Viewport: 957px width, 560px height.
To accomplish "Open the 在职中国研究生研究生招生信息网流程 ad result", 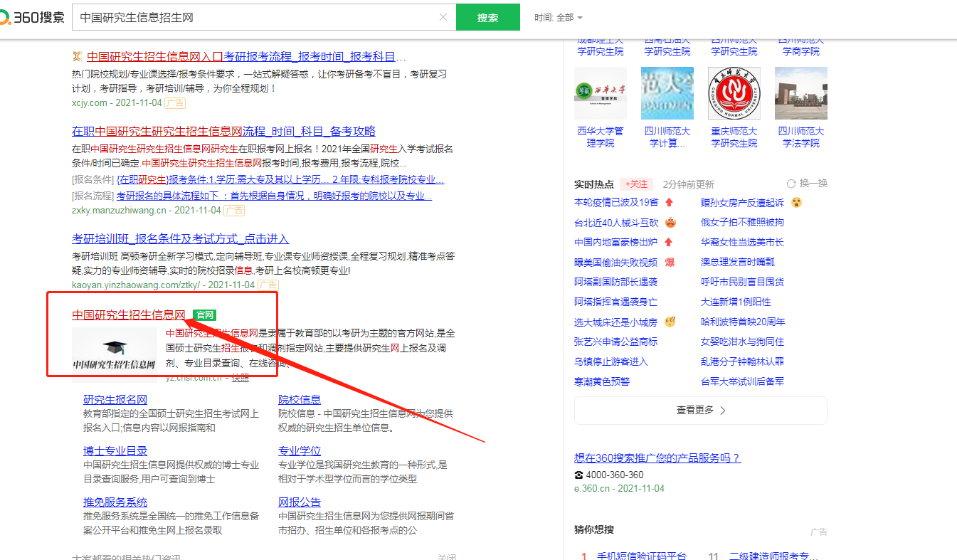I will click(x=223, y=131).
